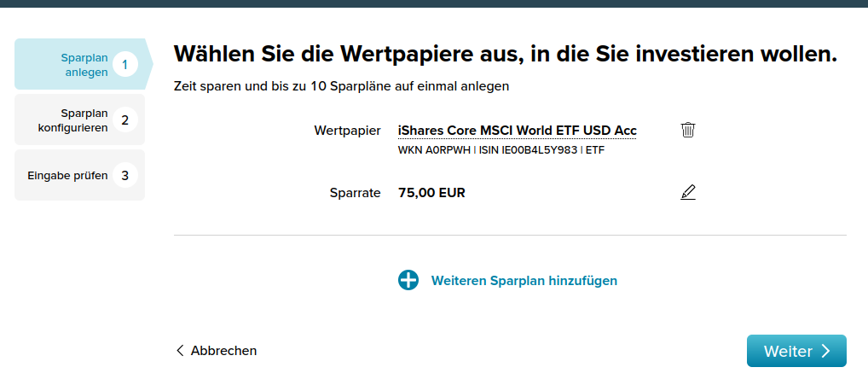
Task: Click the left chevron beside Abbrechen
Action: 180,351
